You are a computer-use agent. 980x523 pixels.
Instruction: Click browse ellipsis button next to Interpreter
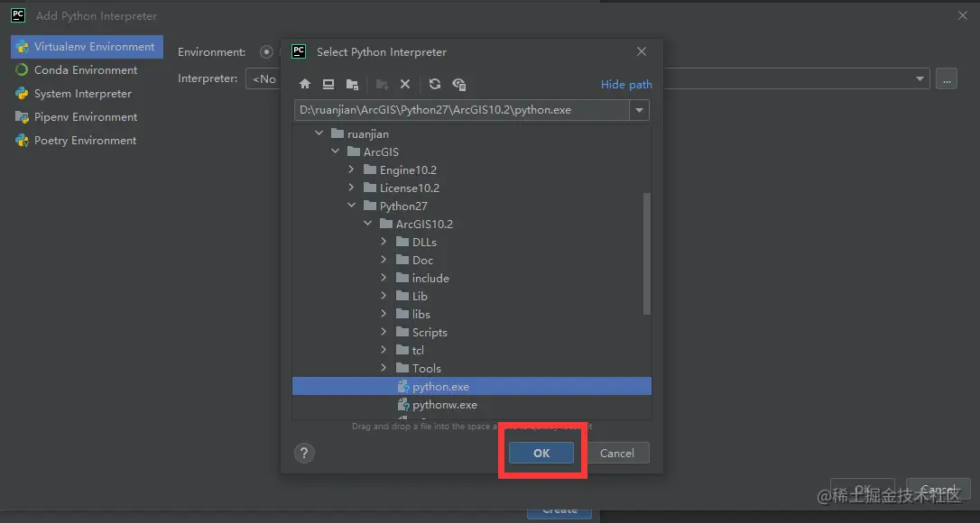[947, 78]
